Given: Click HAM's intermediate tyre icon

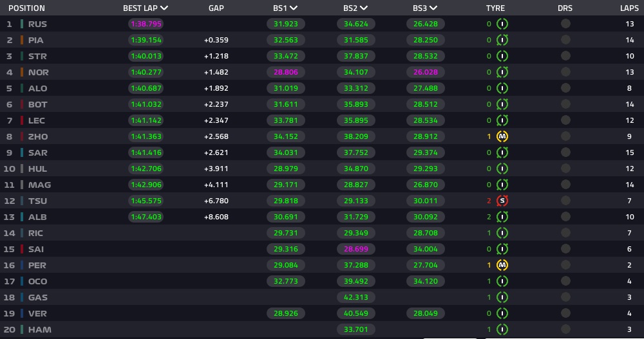Looking at the screenshot, I should (x=502, y=329).
